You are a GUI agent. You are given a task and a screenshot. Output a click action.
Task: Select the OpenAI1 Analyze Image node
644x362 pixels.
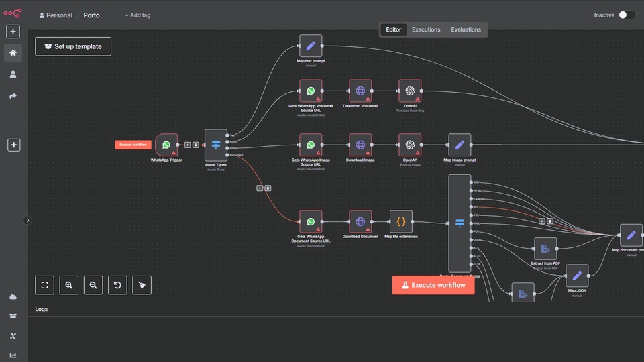pos(410,145)
